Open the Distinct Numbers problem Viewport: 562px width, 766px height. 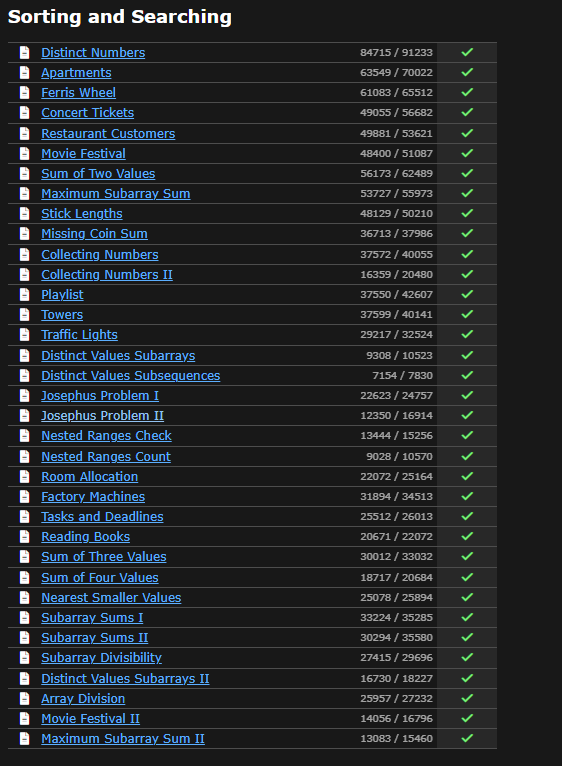(x=93, y=53)
